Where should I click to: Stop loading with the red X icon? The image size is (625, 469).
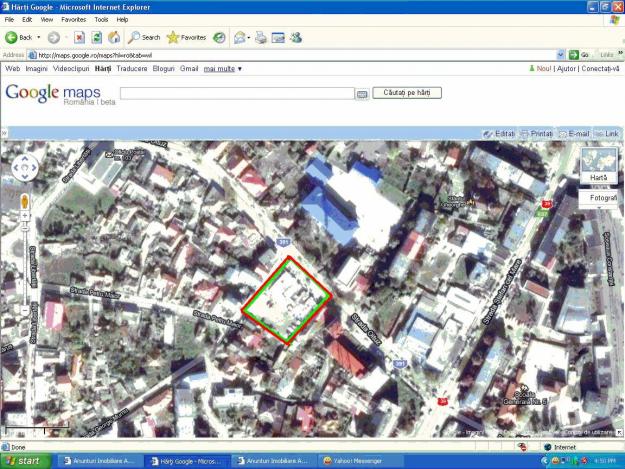79,37
